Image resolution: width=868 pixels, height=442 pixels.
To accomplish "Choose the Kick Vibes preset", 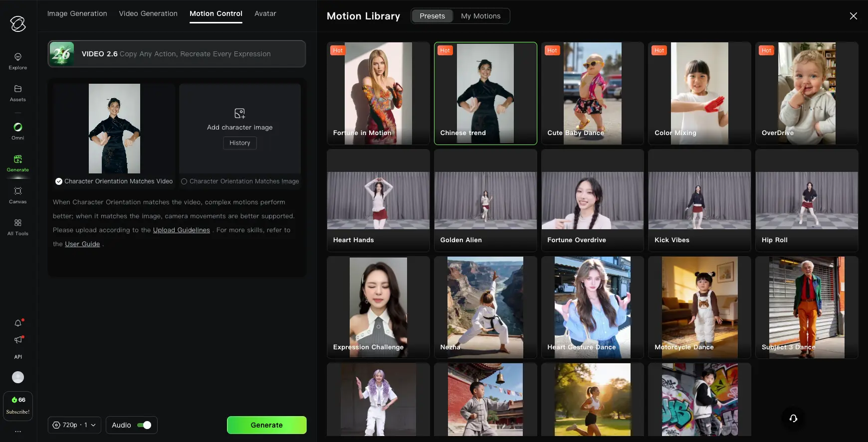I will coord(699,200).
